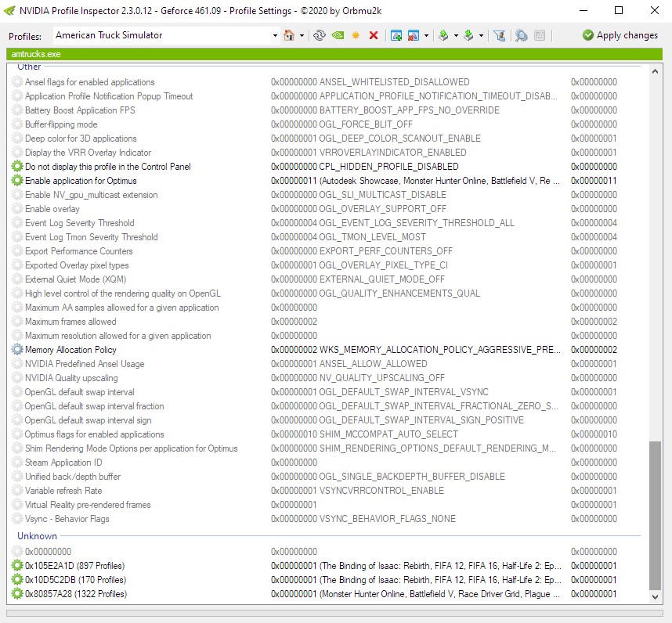672x623 pixels.
Task: Click value ANSEL_ALLOW_ALLOWED
Action: [374, 364]
